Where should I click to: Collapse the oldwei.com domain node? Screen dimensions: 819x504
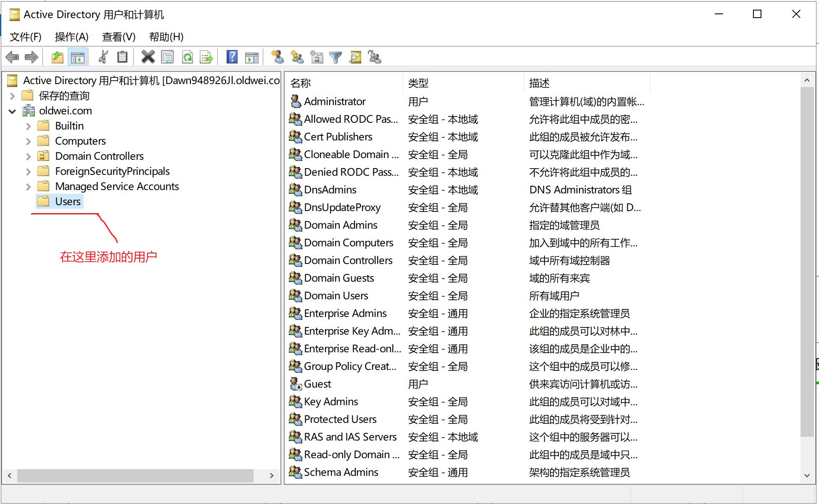point(12,111)
